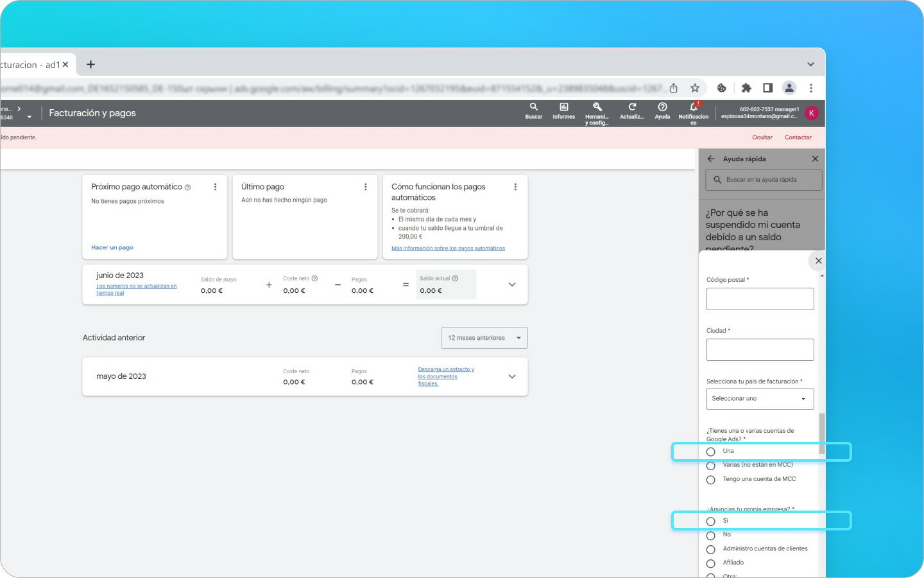Open the browser profile icon

click(789, 88)
